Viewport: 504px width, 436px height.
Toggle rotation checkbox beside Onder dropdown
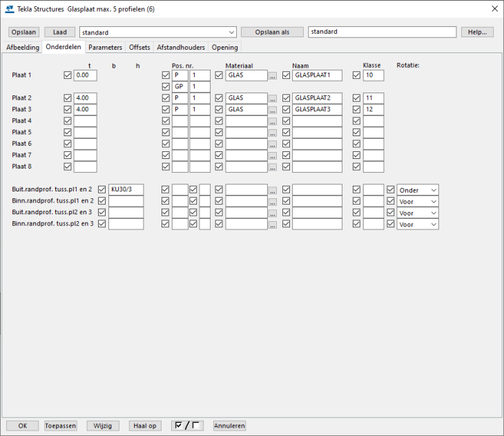[391, 190]
